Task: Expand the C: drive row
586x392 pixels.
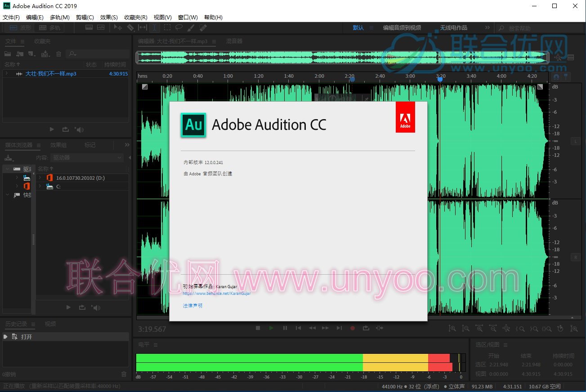Action: click(x=40, y=186)
